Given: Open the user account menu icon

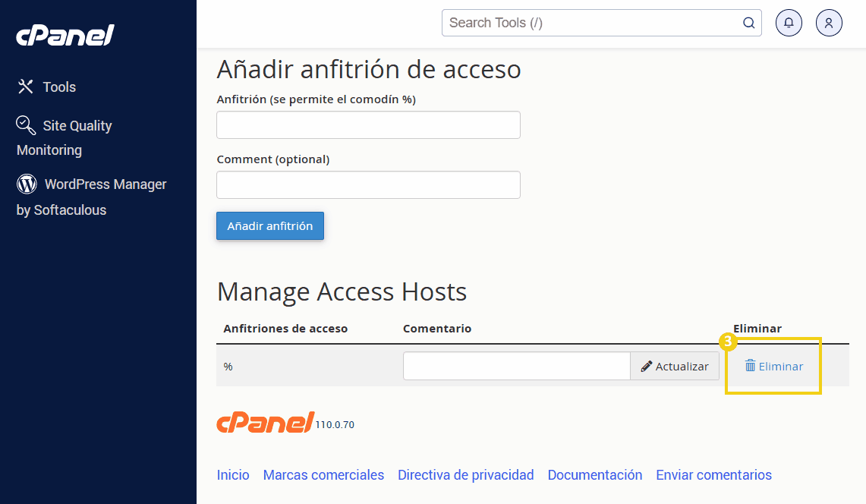Looking at the screenshot, I should pos(829,23).
